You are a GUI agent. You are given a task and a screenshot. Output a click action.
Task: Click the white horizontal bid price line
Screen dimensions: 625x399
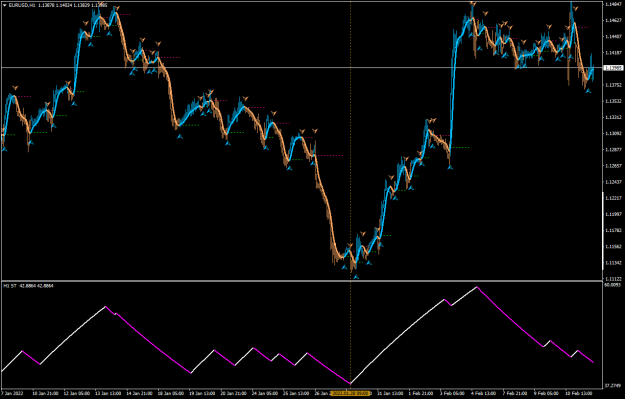point(302,67)
